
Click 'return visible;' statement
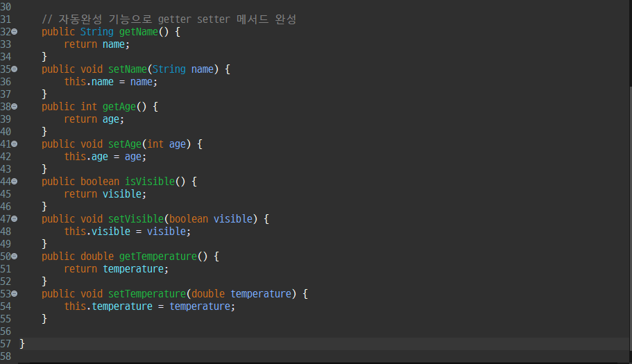(105, 194)
